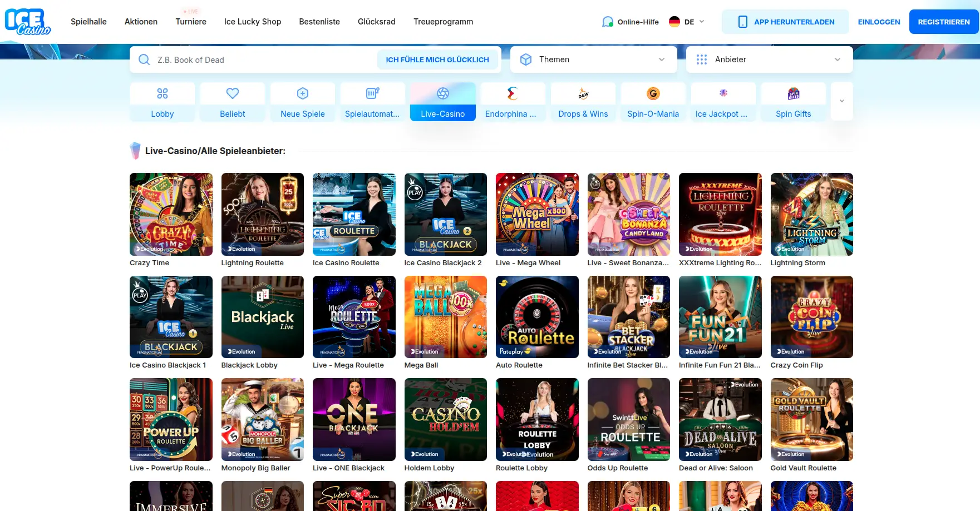The height and width of the screenshot is (511, 980).
Task: Open the PowerUp Roulette thumbnail
Action: [171, 419]
